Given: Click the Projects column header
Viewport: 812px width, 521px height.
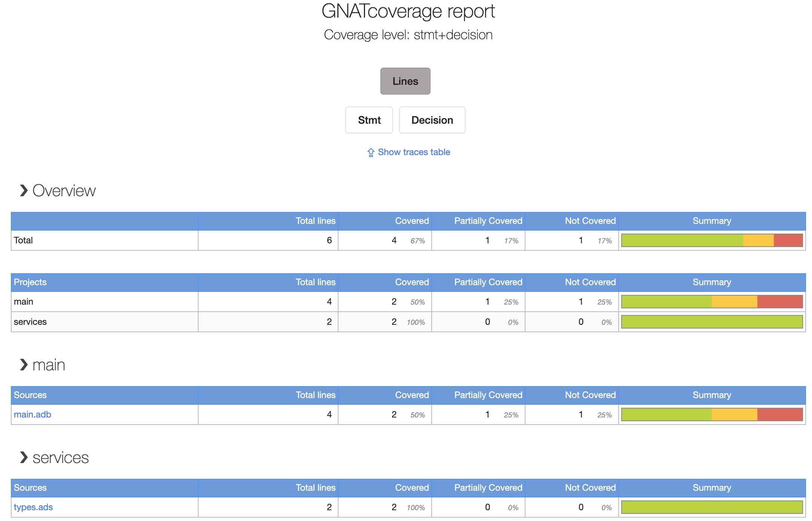Looking at the screenshot, I should [30, 282].
